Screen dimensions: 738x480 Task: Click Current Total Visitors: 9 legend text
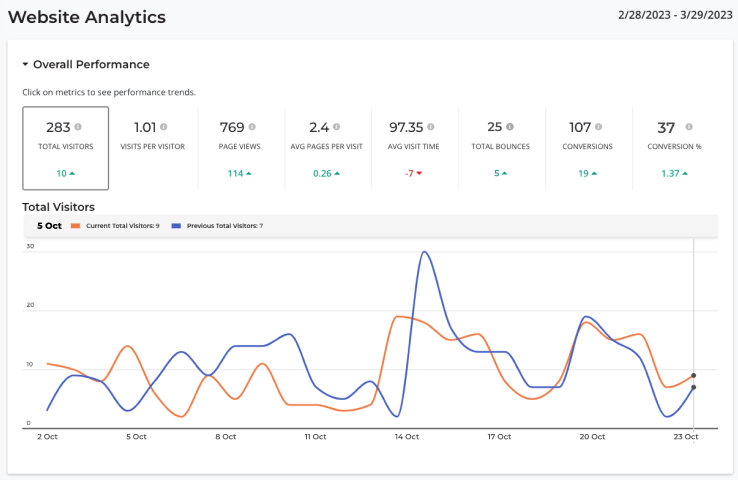click(122, 226)
